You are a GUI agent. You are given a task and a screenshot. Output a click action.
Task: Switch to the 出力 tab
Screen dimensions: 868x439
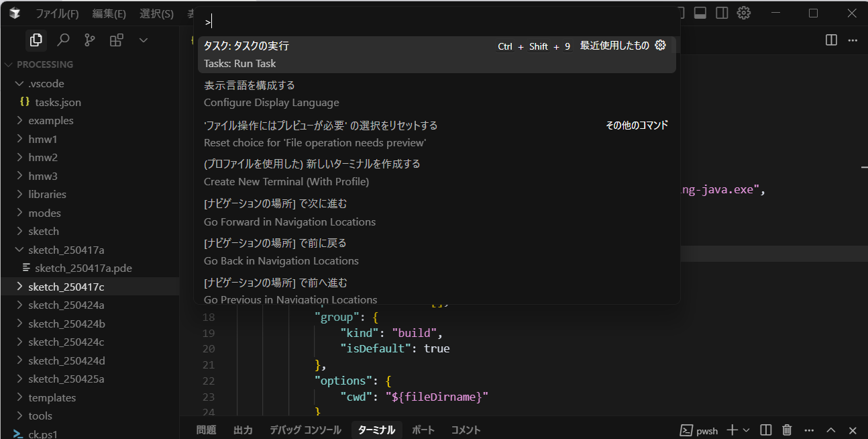pos(242,430)
